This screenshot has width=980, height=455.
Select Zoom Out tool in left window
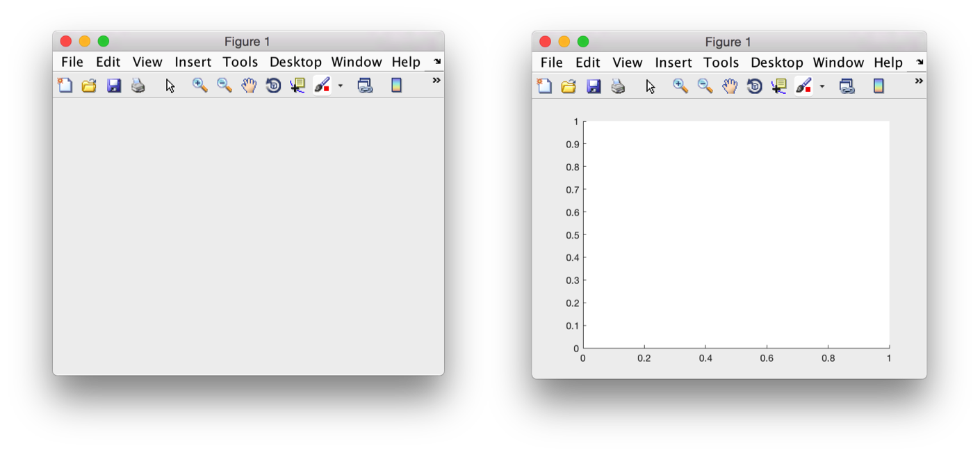[x=224, y=86]
